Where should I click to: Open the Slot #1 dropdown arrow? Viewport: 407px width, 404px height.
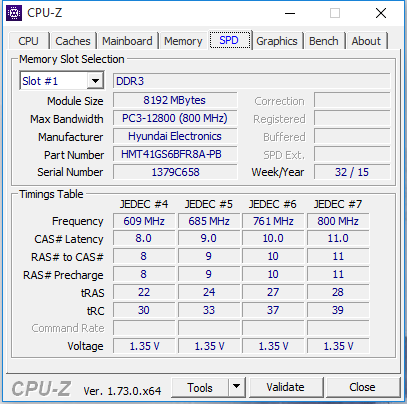(x=95, y=81)
